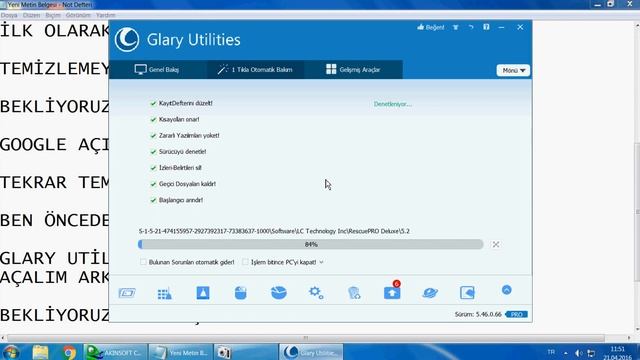Open the Registry Cleaner broom icon
Viewport: 640px width, 360px height.
click(x=164, y=293)
